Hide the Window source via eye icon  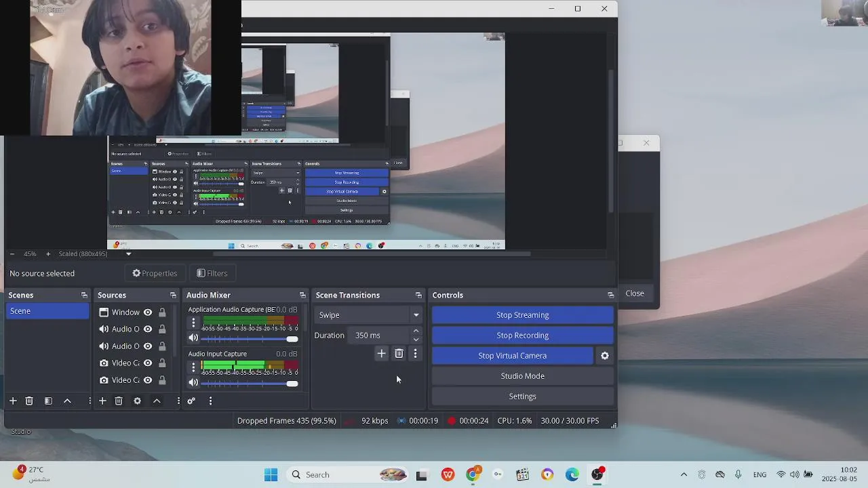coord(148,312)
